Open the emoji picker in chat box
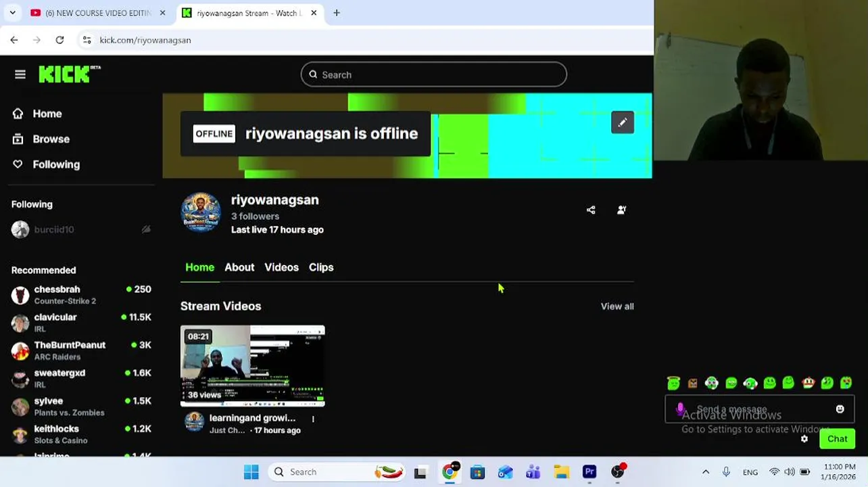Screen dimensions: 868x487 840,409
